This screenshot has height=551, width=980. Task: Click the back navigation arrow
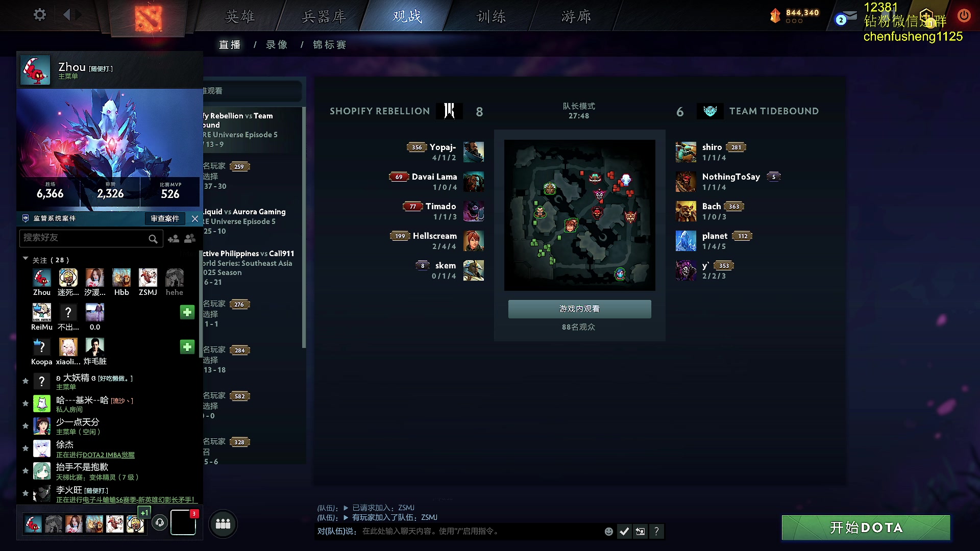click(x=66, y=15)
